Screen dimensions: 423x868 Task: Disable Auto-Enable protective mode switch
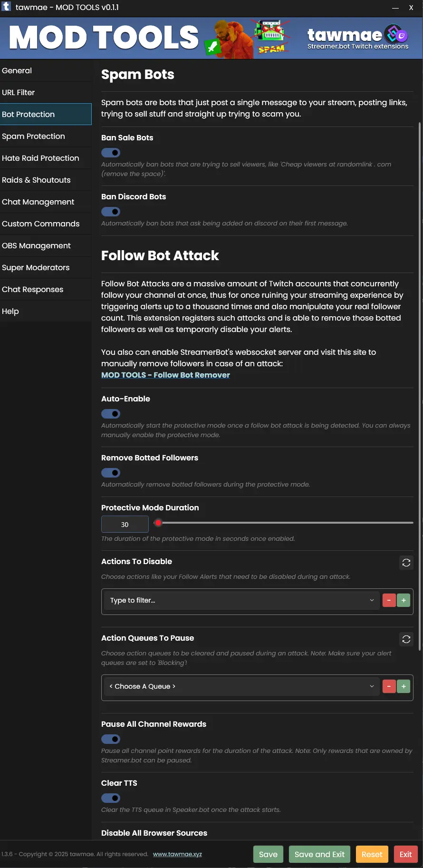click(x=111, y=414)
